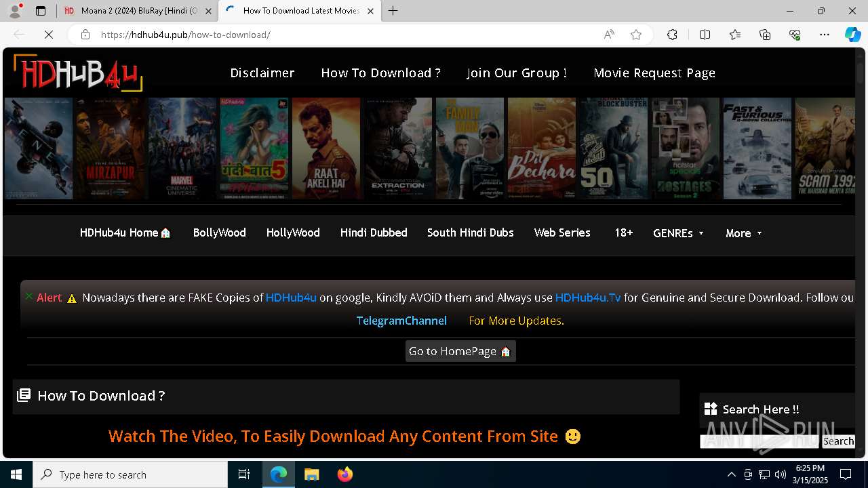Select Web Series category
868x488 pixels.
pyautogui.click(x=562, y=232)
